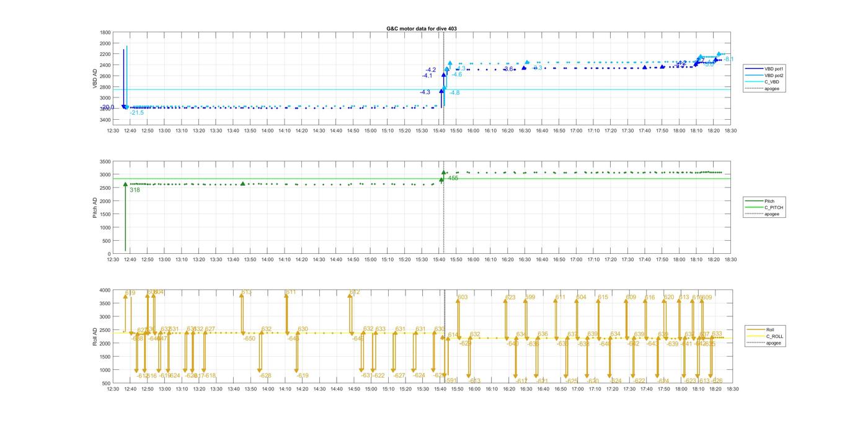
Task: Click the "18:30" tick under the VBD plot
Action: (x=731, y=131)
